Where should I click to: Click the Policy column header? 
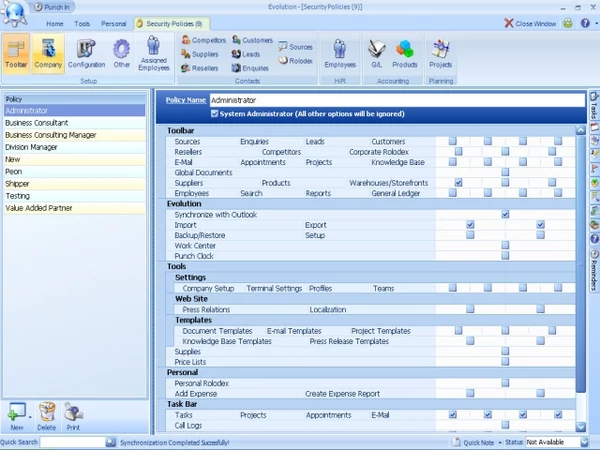coord(75,99)
